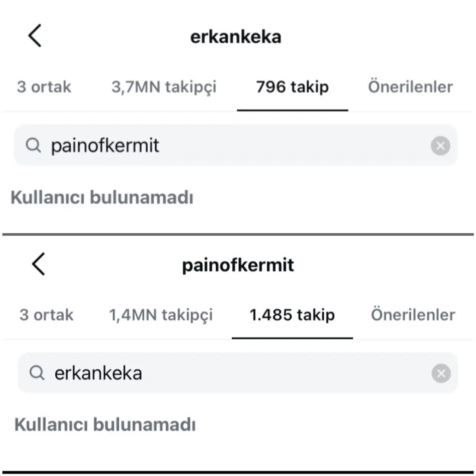476x476 pixels.
Task: Show the 3 ortak tab under painofkermit
Action: point(46,315)
